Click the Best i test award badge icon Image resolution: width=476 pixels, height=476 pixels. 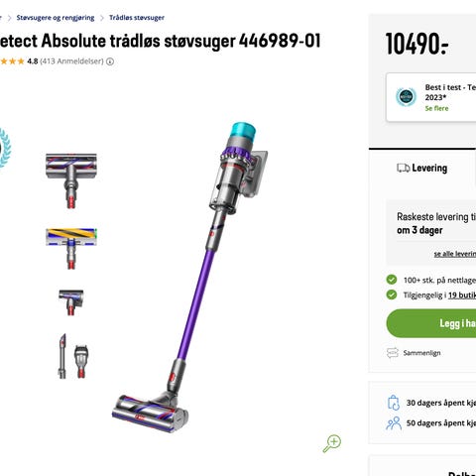[406, 97]
